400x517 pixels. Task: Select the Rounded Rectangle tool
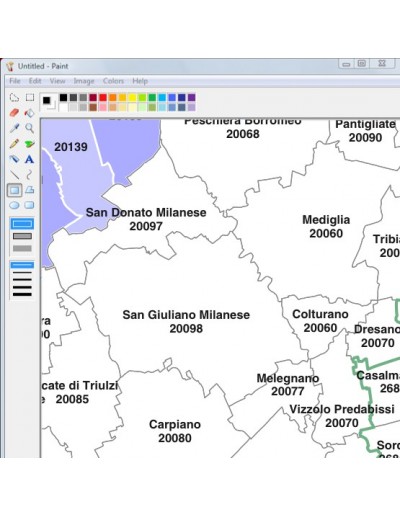[x=30, y=205]
